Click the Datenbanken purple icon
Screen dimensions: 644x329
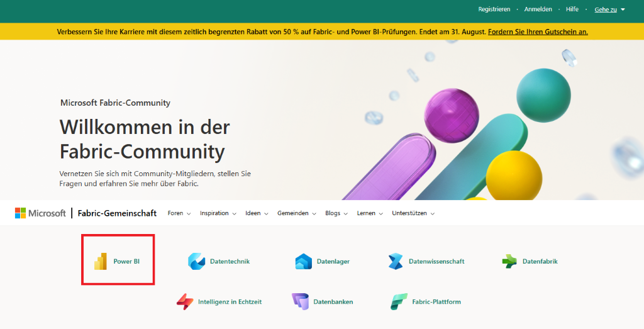coord(300,301)
